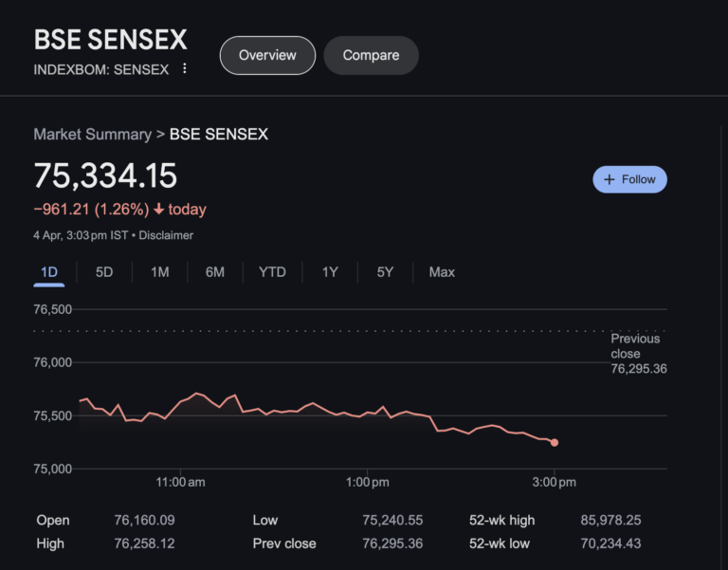Screen dimensions: 728x570
Task: Click the 3:00 pm axis label
Action: [x=554, y=482]
